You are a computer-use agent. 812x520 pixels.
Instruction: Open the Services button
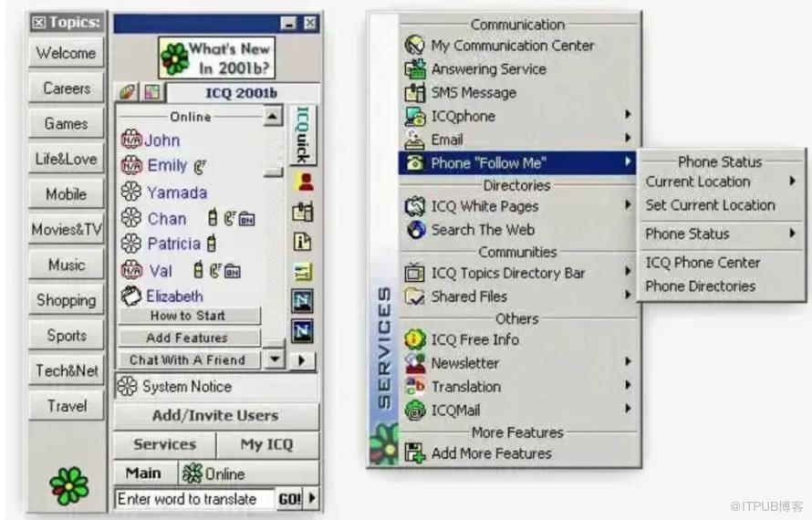pyautogui.click(x=164, y=444)
